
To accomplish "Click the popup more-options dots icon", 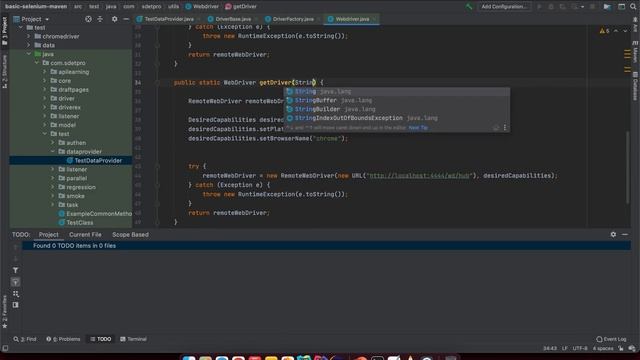I will [x=505, y=128].
